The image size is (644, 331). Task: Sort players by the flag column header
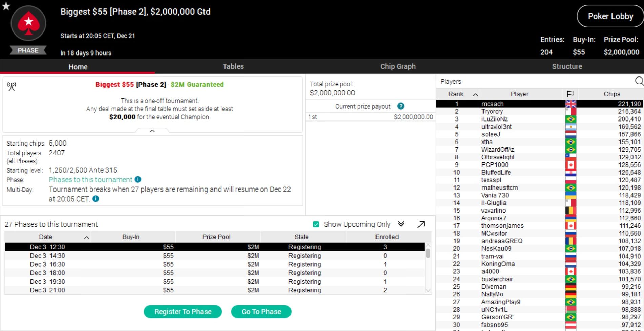pyautogui.click(x=571, y=94)
